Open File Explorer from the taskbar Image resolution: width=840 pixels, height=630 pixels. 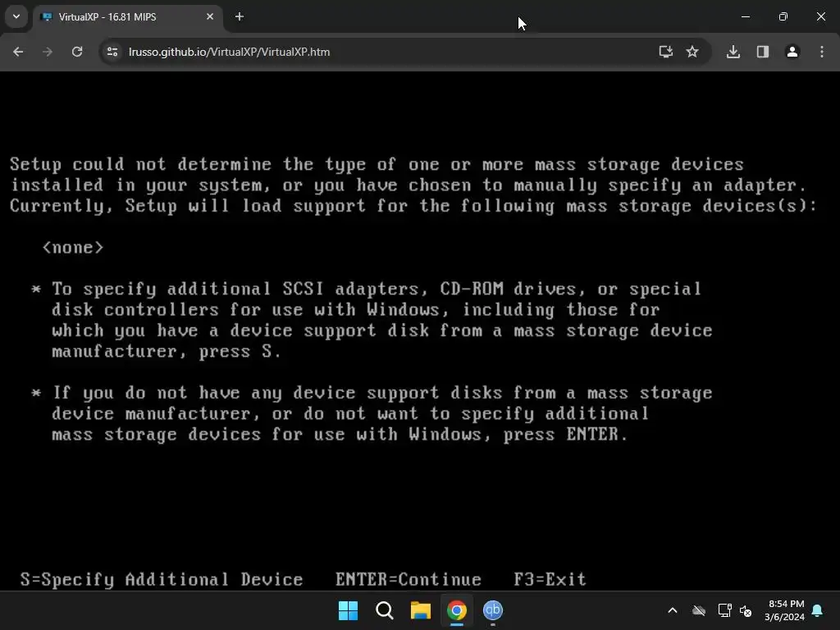(421, 610)
